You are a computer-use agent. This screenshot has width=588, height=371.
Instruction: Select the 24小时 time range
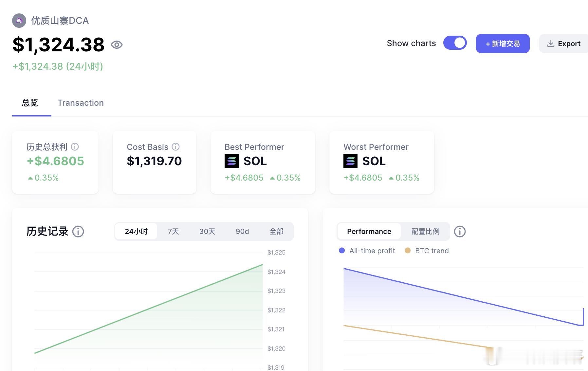(x=136, y=232)
